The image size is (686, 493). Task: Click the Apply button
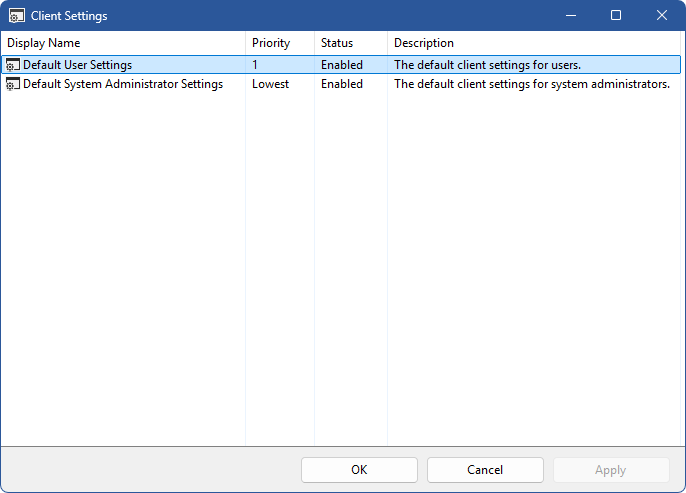point(610,470)
